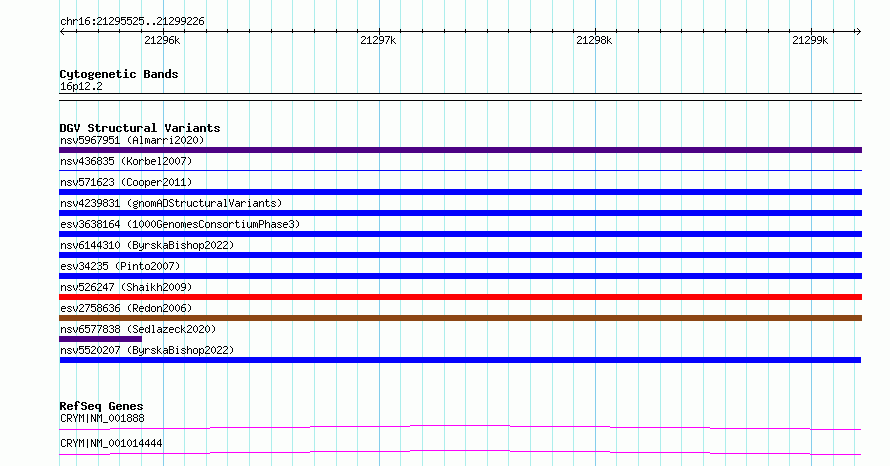Image resolution: width=890 pixels, height=466 pixels.
Task: Click the nsv5967951 (Almarri2020) label
Action: (x=132, y=140)
